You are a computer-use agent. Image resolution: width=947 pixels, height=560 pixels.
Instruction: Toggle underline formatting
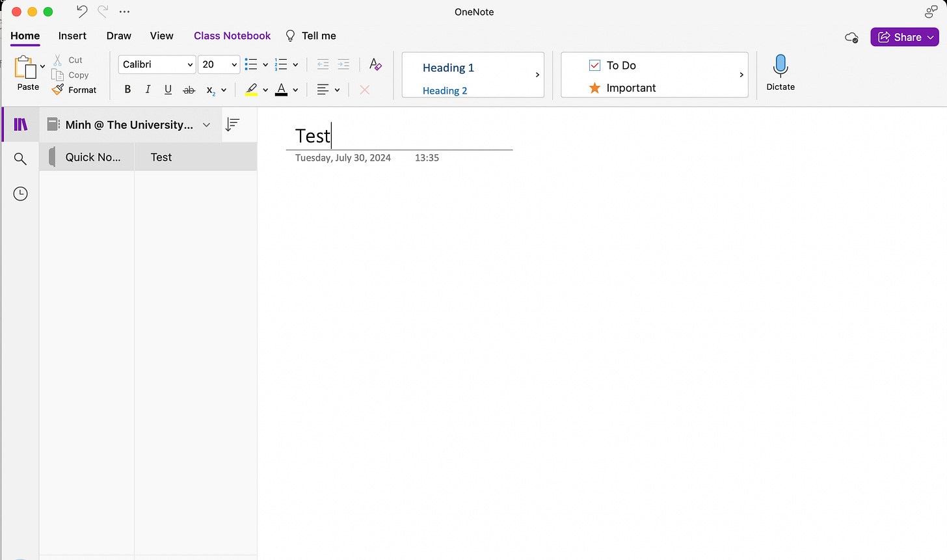[168, 90]
